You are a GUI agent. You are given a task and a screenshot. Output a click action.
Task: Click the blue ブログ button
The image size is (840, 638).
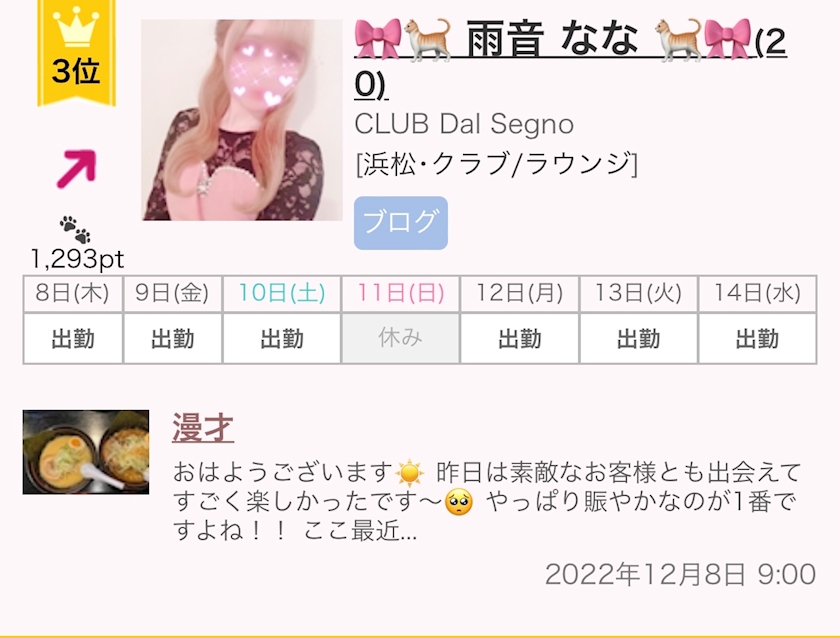[401, 223]
